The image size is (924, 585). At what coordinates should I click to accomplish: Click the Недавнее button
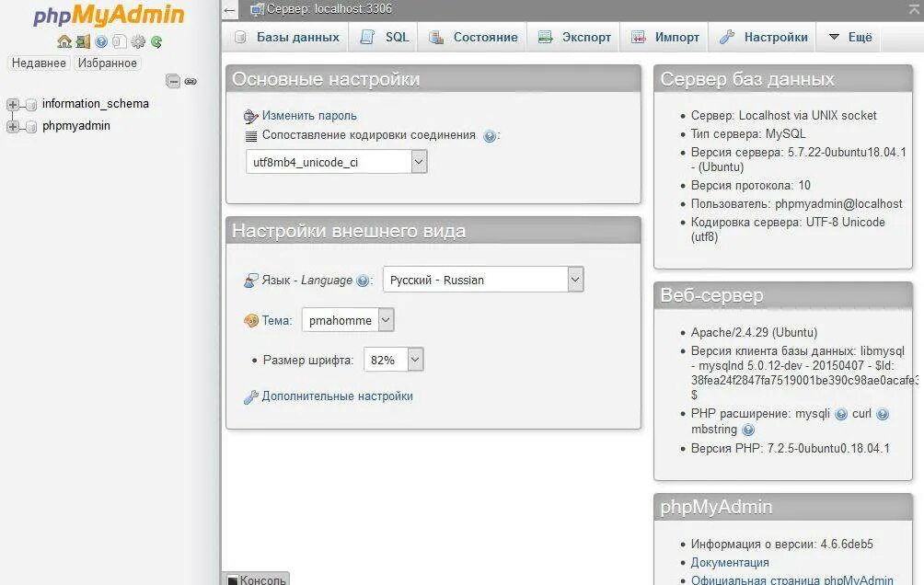coord(39,63)
